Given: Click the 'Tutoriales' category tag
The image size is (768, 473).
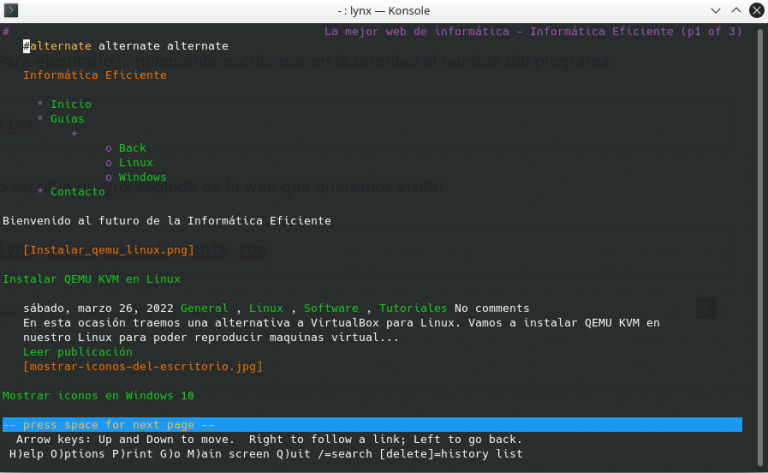Looking at the screenshot, I should (413, 308).
